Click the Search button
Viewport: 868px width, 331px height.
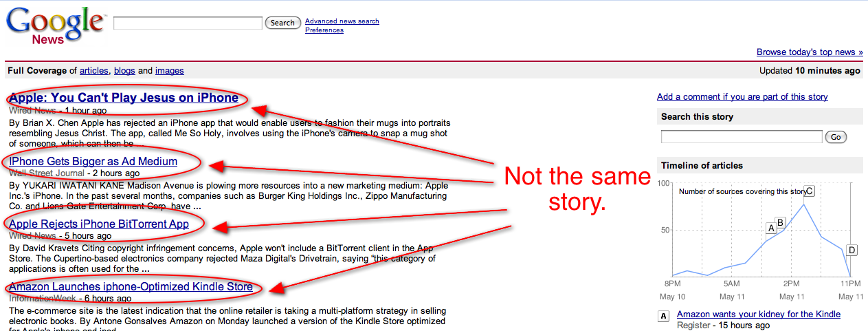(282, 23)
